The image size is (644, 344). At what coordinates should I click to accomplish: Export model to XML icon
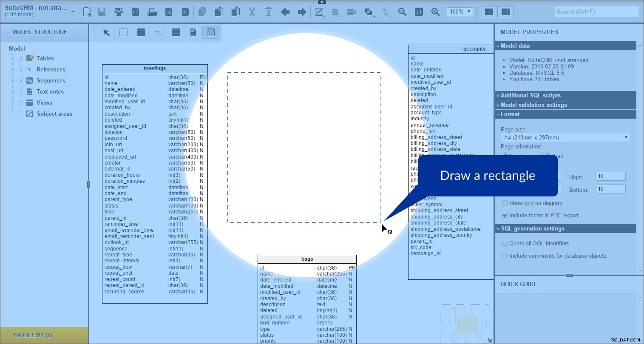pos(185,12)
